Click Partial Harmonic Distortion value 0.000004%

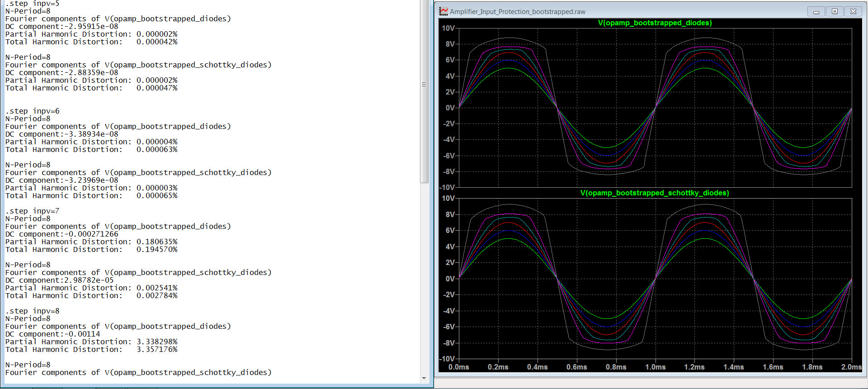[157, 142]
